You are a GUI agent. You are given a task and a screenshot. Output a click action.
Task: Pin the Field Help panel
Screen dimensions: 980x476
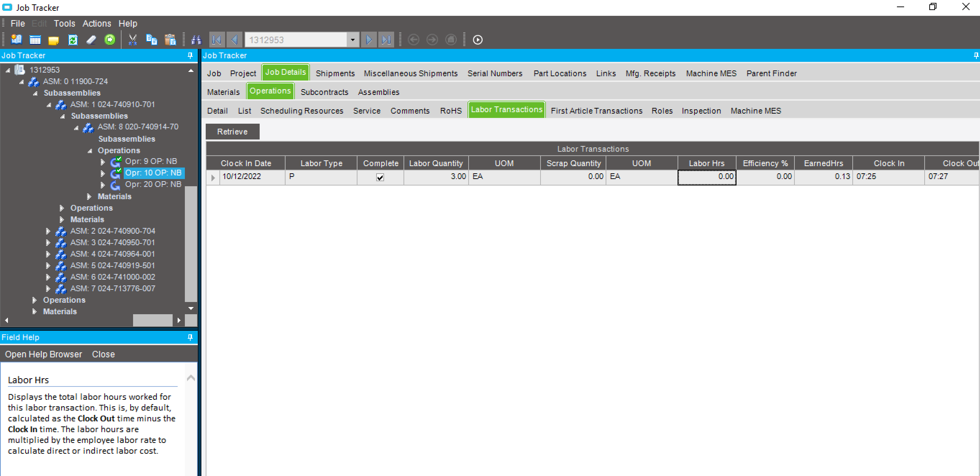(x=190, y=337)
